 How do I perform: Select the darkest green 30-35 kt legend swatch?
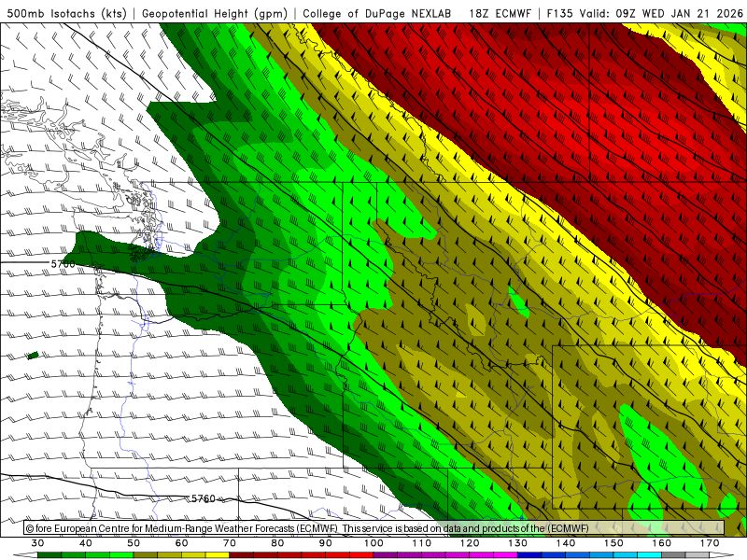[x=49, y=555]
